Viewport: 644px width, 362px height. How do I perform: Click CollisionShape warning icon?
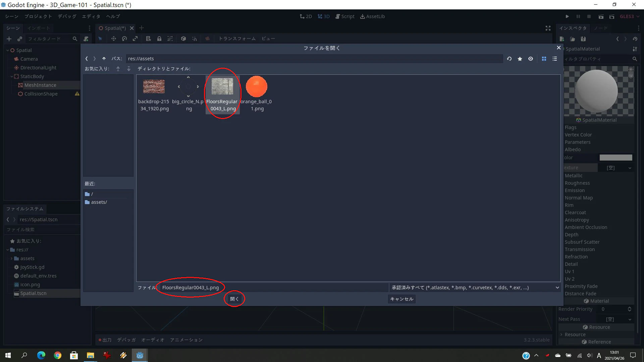77,94
